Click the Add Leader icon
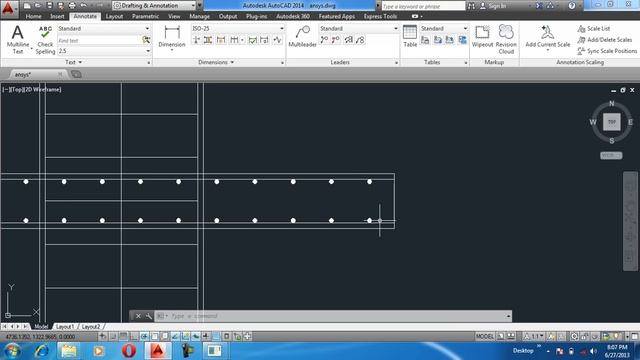Image resolution: width=640 pixels, height=360 pixels. click(324, 40)
